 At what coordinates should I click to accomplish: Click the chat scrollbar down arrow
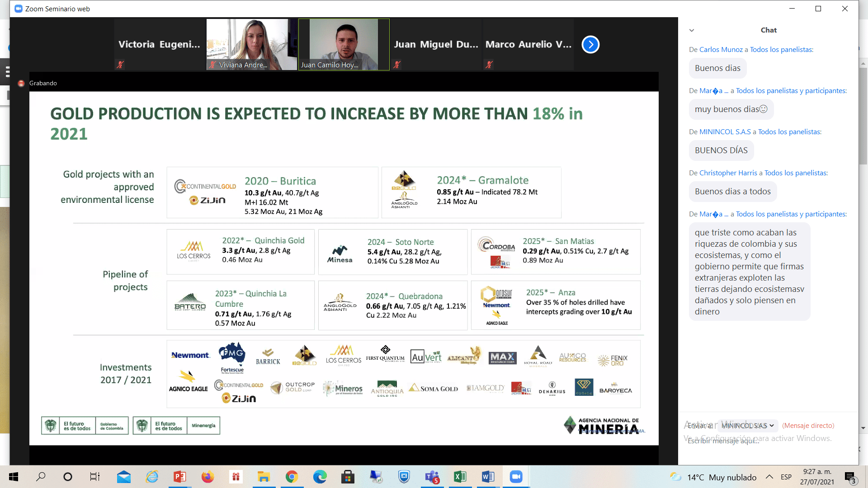point(863,428)
